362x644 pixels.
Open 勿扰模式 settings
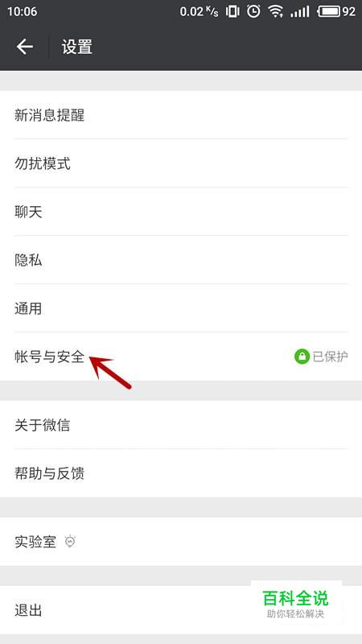coord(181,163)
